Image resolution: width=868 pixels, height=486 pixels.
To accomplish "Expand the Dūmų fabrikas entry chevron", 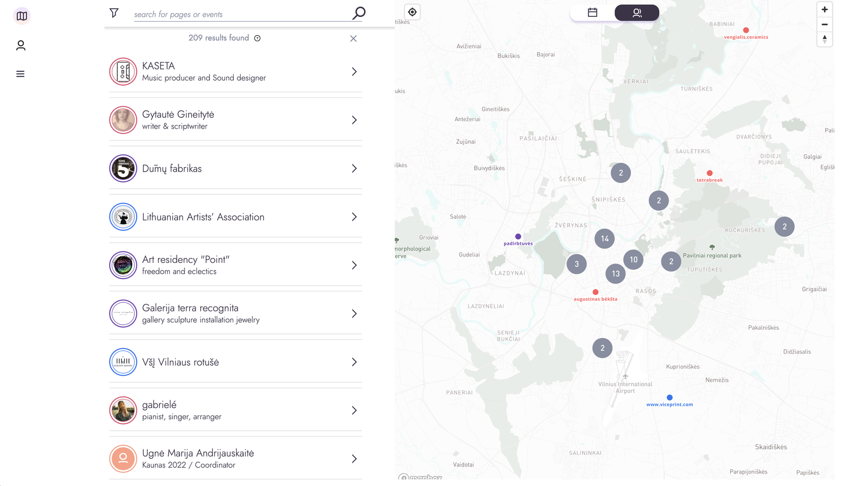I will [x=354, y=169].
